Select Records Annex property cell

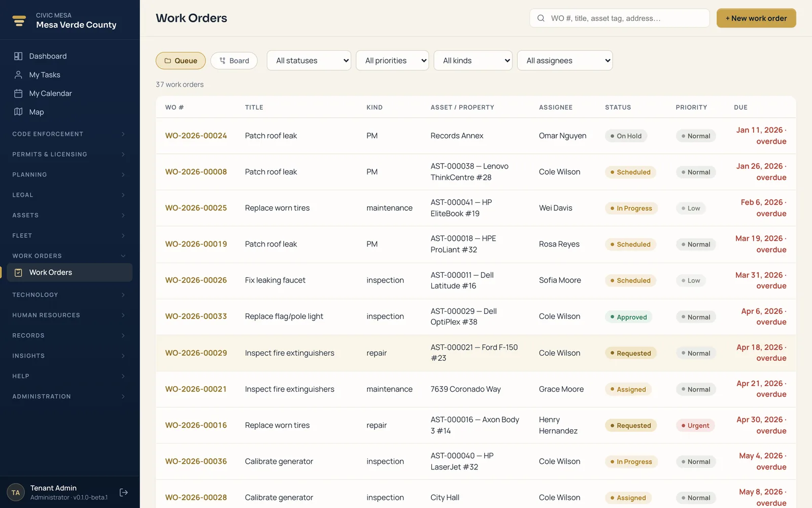[x=457, y=136]
